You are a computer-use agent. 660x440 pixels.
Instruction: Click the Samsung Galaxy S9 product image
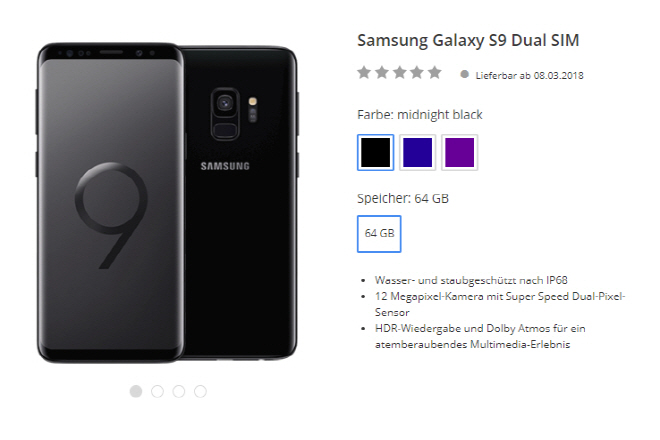[x=167, y=203]
